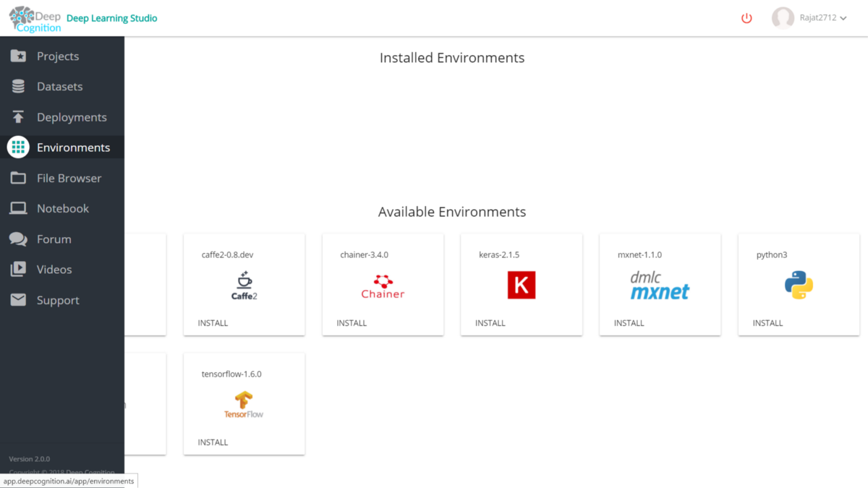Open Support in the sidebar
Viewport: 868px width, 488px height.
coord(62,300)
